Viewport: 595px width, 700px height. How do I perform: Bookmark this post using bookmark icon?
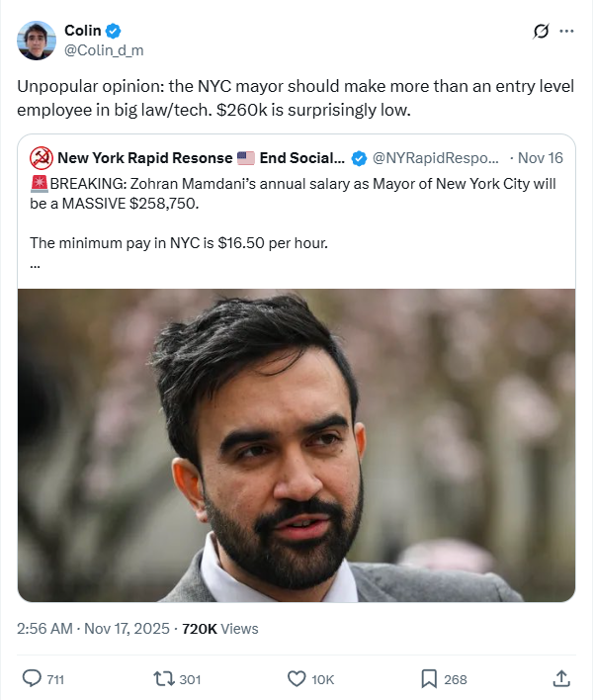pyautogui.click(x=429, y=678)
